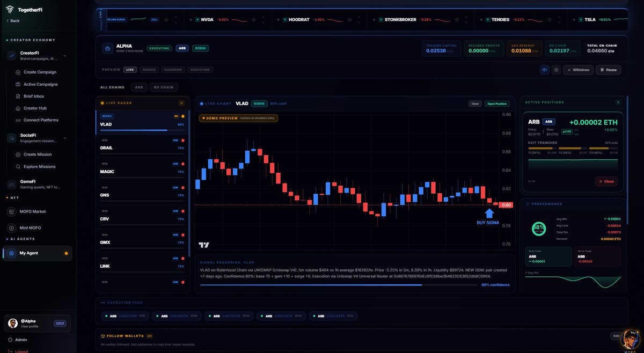
Task: Select the SCANNING preview state
Action: (173, 70)
